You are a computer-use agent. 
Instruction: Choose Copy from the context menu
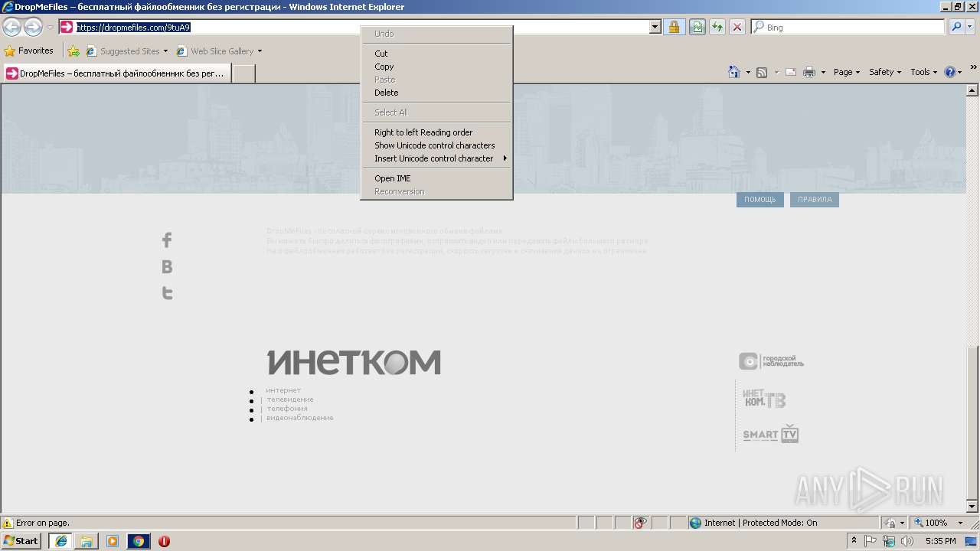[436, 67]
